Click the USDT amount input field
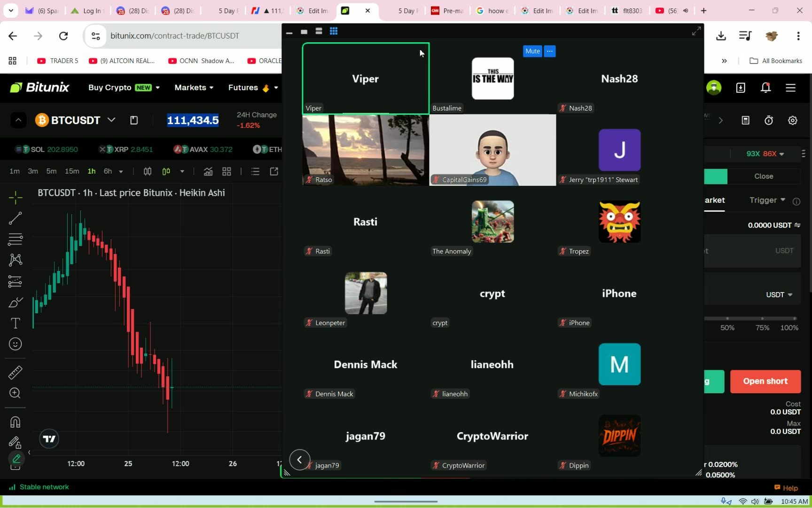This screenshot has width=812, height=508. click(752, 251)
